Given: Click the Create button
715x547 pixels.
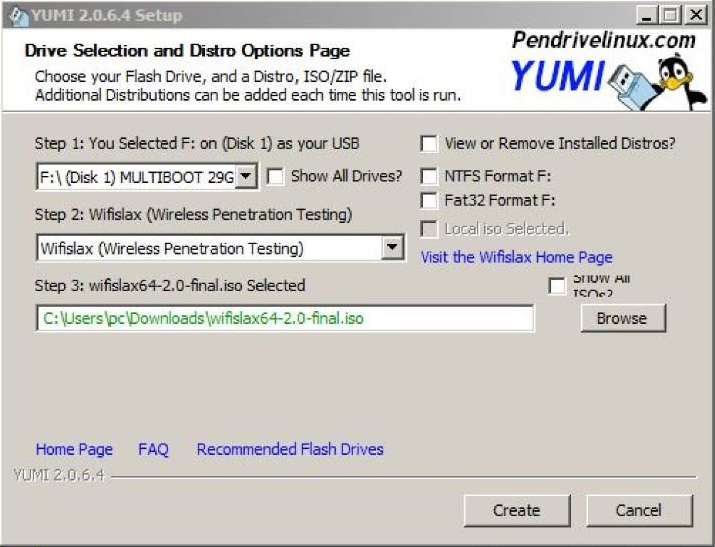Looking at the screenshot, I should [516, 510].
